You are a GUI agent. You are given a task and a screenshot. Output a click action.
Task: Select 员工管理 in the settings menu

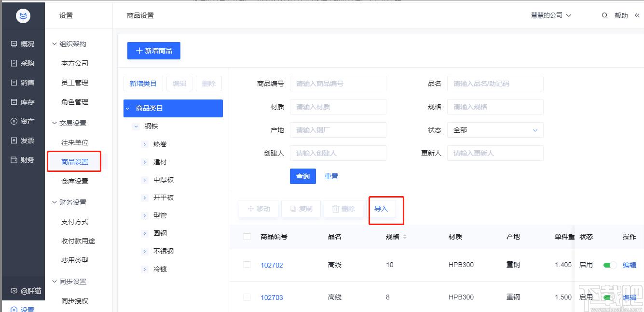[x=75, y=83]
